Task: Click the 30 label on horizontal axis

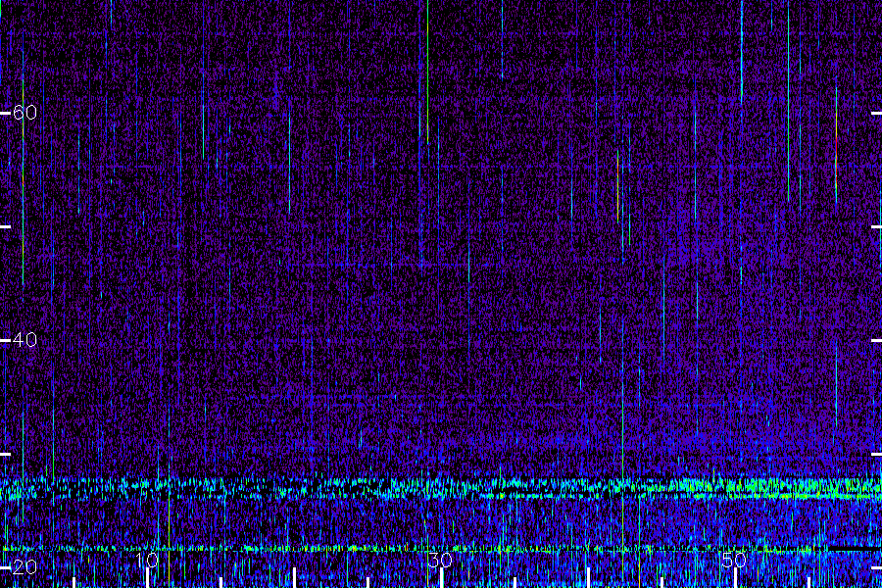Action: pos(440,560)
